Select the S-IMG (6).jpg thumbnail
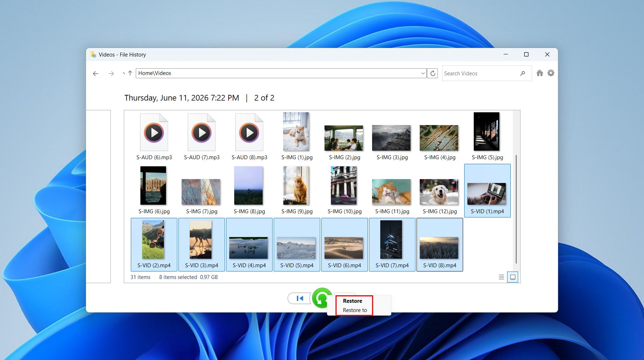The image size is (644, 360). pos(153,186)
